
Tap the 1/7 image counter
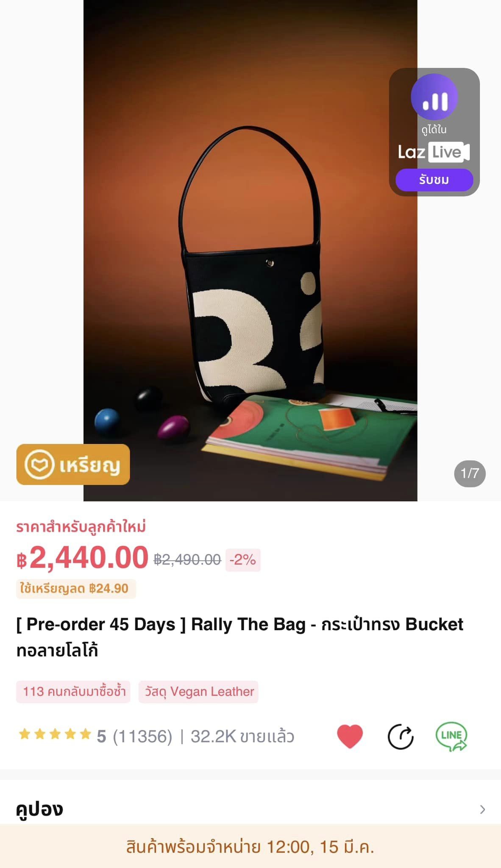[x=470, y=473]
